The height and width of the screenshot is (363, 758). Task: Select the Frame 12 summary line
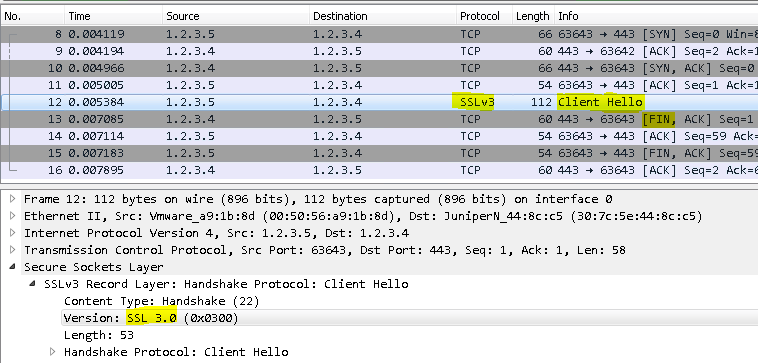[318, 199]
